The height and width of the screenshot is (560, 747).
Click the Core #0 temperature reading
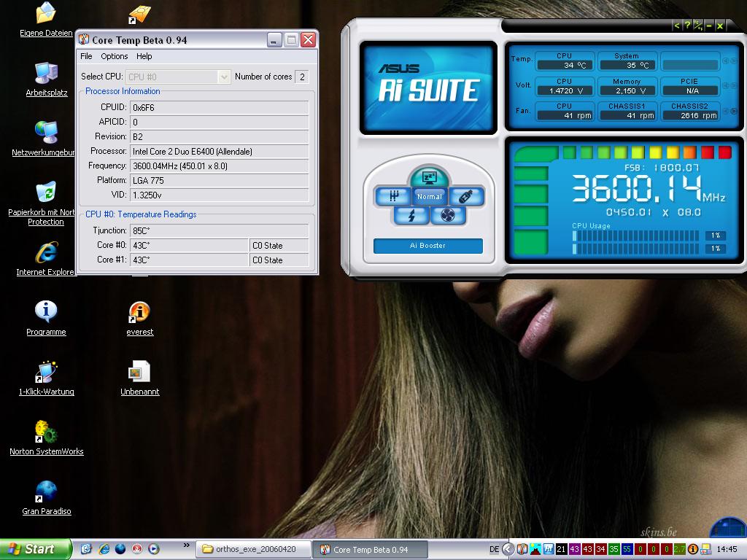point(189,245)
